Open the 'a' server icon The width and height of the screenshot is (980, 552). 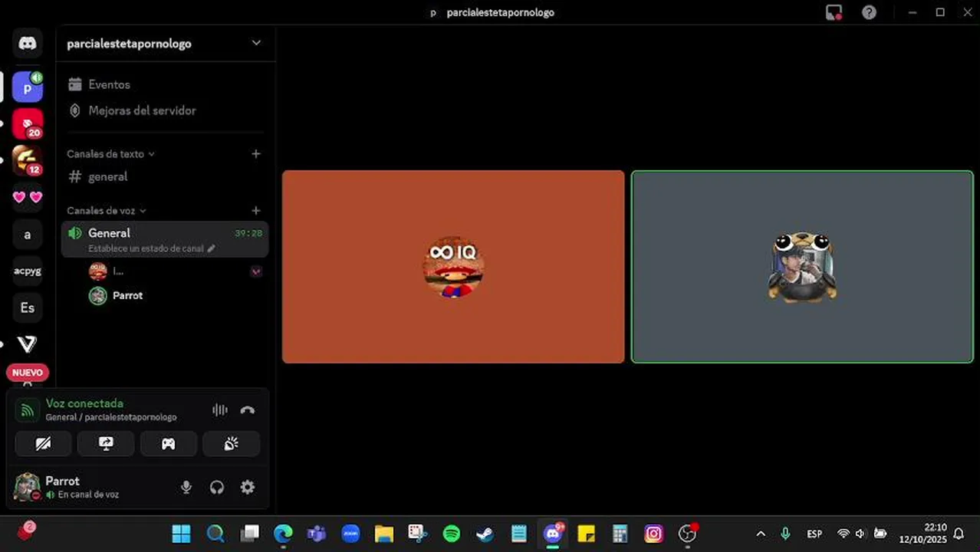(x=28, y=235)
